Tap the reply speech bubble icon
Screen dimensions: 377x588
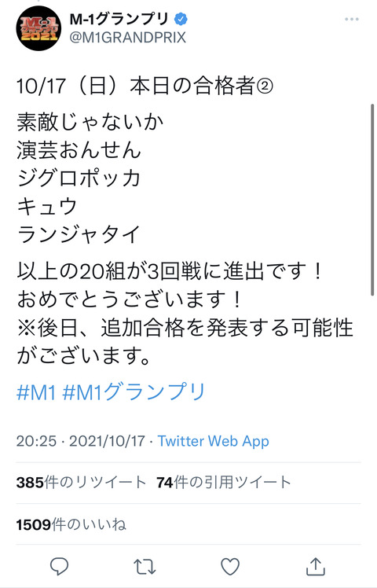pos(59,566)
